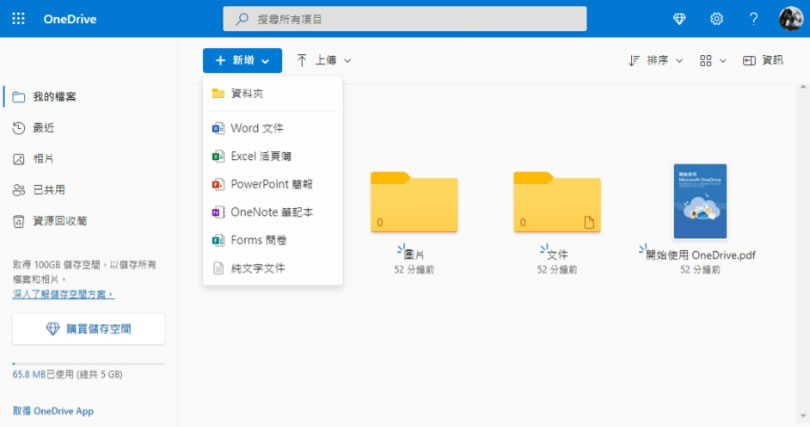
Task: Open the 開始使用 OneDrive.pdf thumbnail
Action: [700, 201]
